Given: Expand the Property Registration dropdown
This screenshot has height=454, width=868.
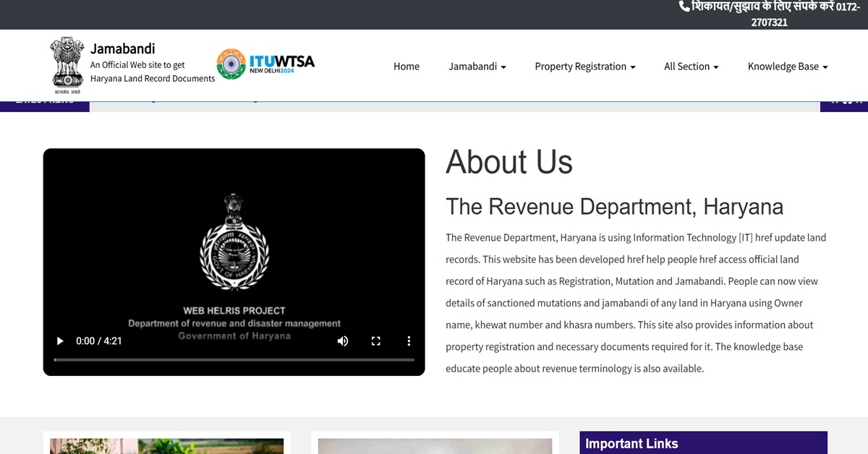Looking at the screenshot, I should 585,67.
